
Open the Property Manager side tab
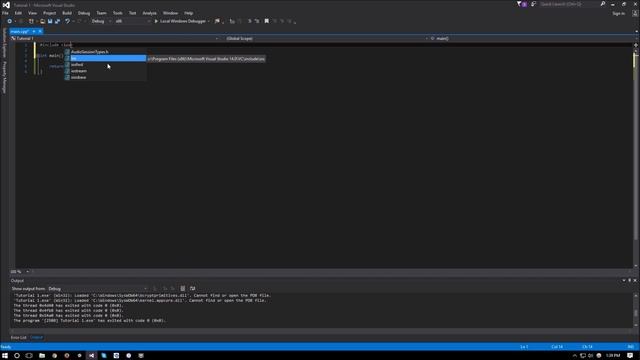(4, 77)
